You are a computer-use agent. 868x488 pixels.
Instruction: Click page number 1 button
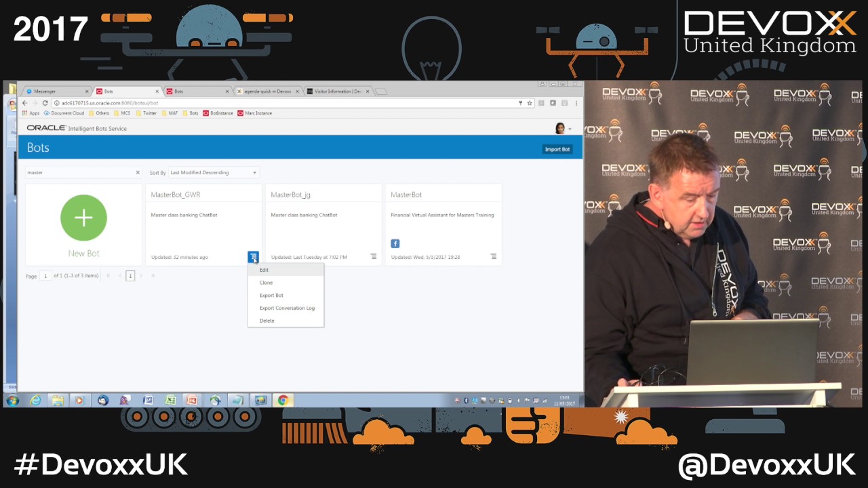pos(130,276)
